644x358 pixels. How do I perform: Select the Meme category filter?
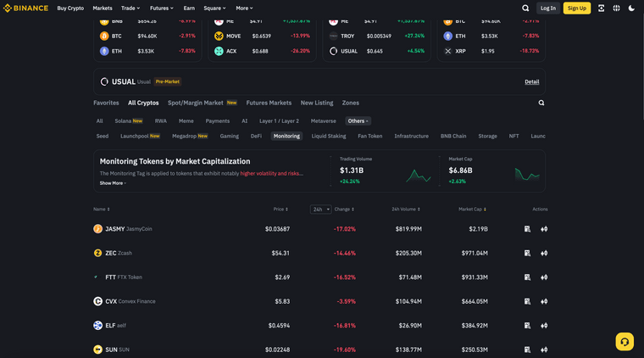(186, 120)
